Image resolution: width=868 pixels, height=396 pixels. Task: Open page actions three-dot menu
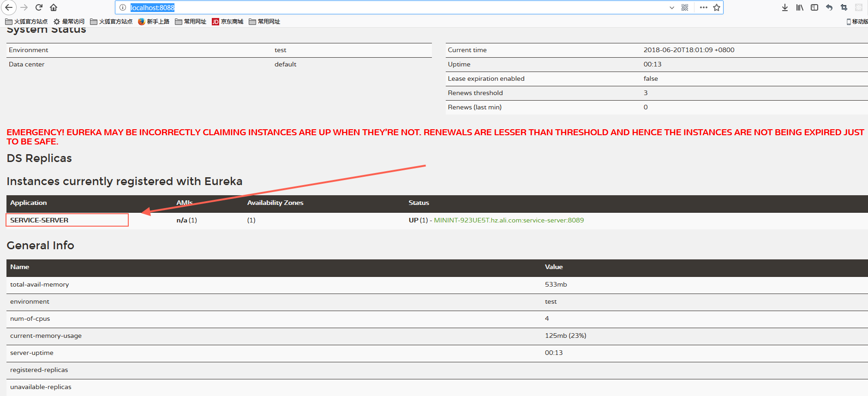click(704, 7)
